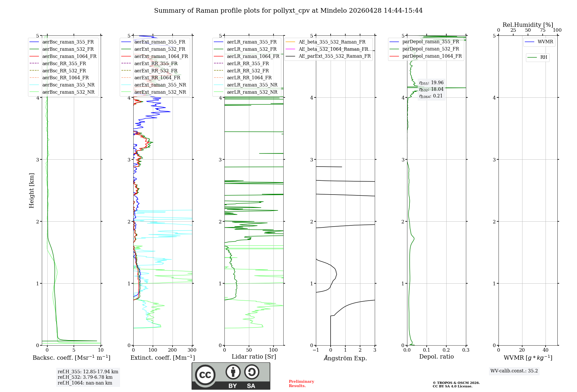Click the ShareAlike circular arrow icon

252,372
